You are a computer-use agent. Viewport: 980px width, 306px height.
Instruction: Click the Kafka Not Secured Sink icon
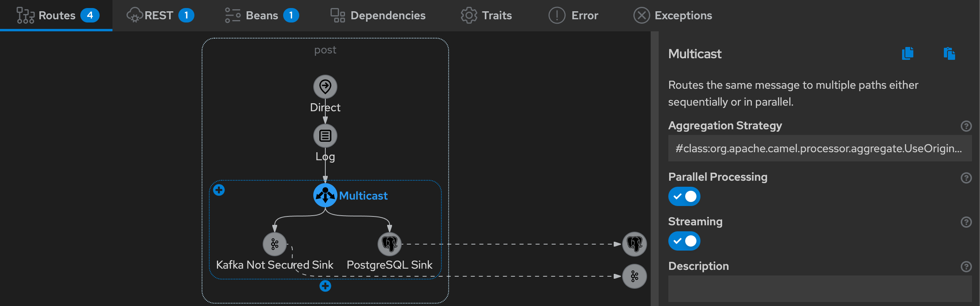tap(274, 244)
